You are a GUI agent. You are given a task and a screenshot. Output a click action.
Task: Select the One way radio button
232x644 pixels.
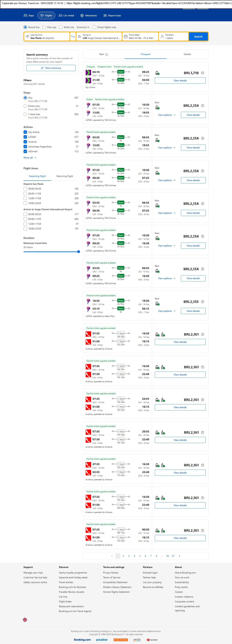click(x=44, y=27)
